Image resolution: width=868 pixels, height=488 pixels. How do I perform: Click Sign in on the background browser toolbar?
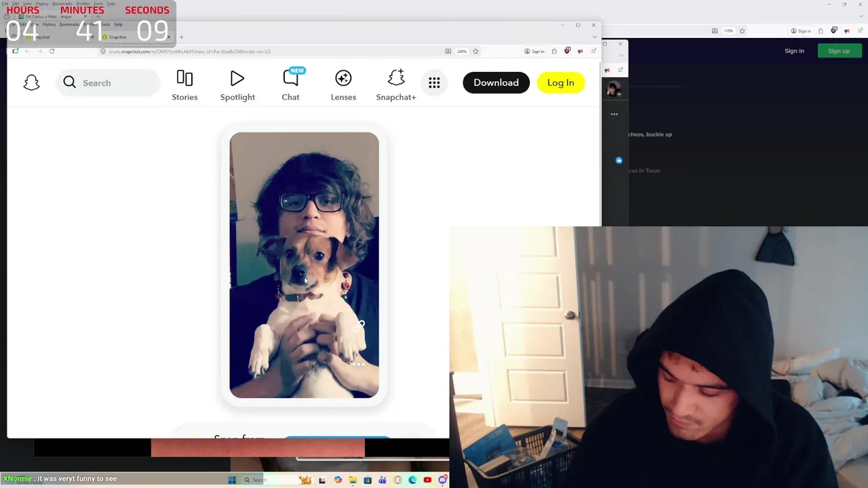tap(801, 30)
